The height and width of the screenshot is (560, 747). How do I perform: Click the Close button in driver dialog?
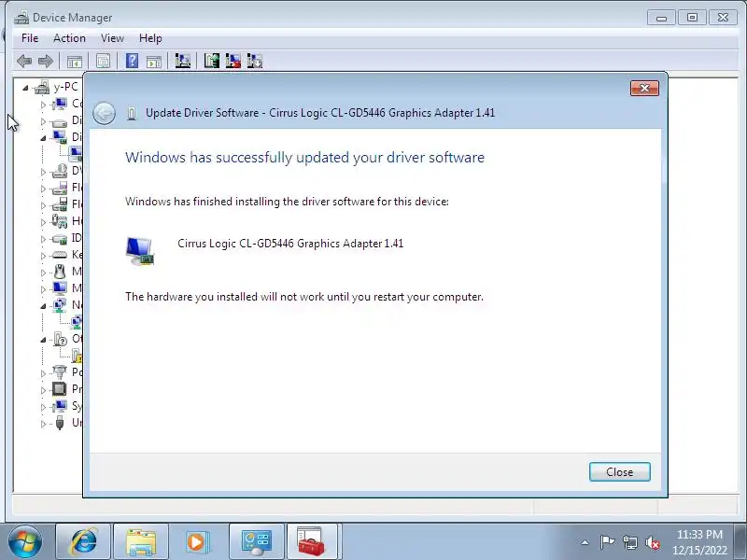coord(619,472)
